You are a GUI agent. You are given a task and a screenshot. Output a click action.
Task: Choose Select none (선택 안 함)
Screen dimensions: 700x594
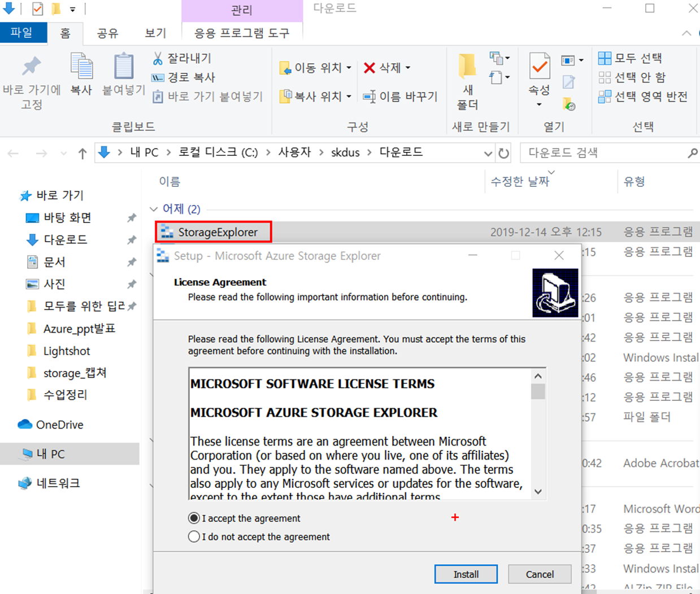[x=632, y=77]
